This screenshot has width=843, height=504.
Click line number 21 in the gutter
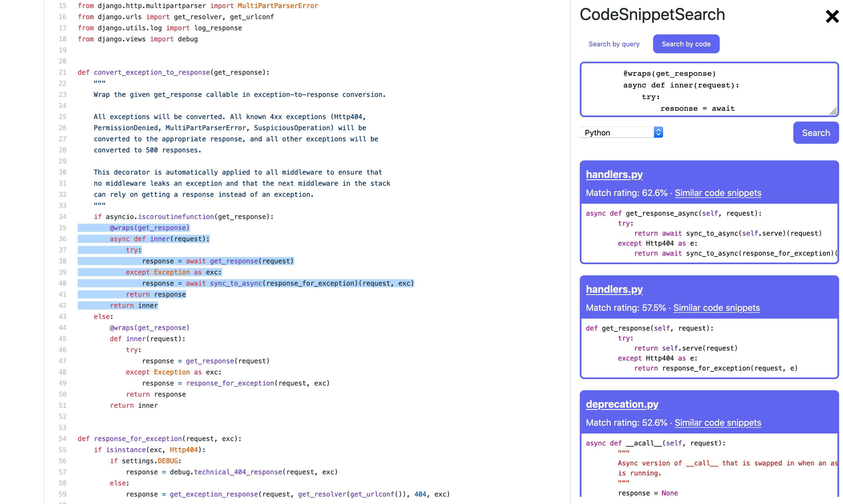pyautogui.click(x=62, y=72)
